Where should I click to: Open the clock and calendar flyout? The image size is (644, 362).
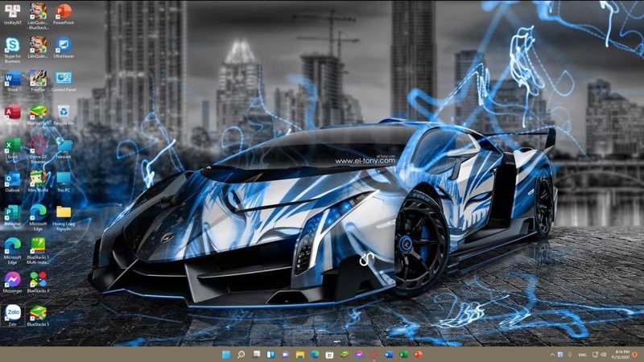[x=621, y=355]
